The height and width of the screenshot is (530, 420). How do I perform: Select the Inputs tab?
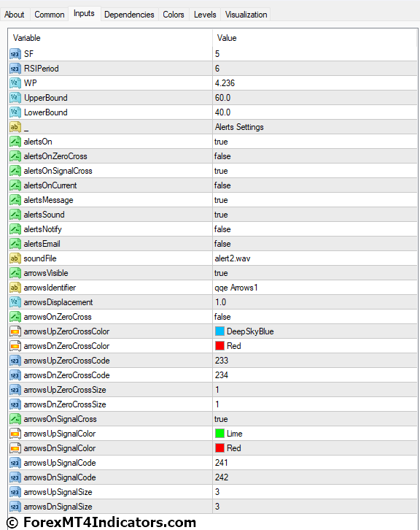(84, 14)
